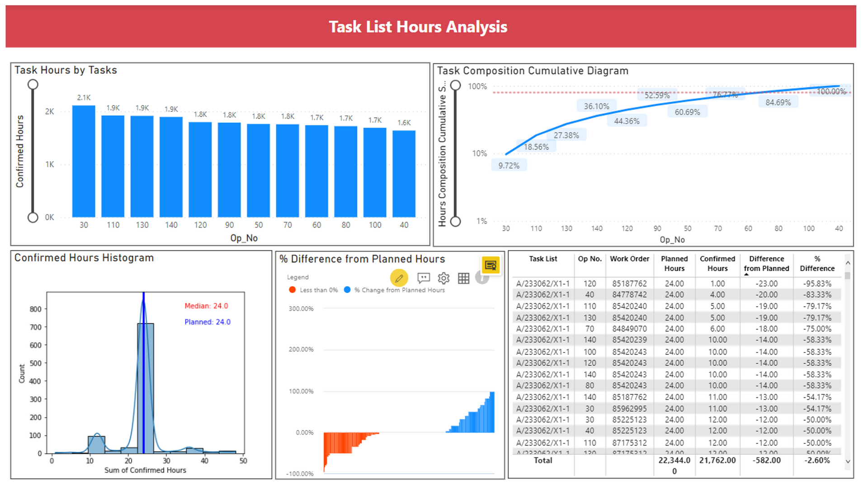The height and width of the screenshot is (486, 868).
Task: Click the yellow pencil edit icon
Action: click(399, 278)
